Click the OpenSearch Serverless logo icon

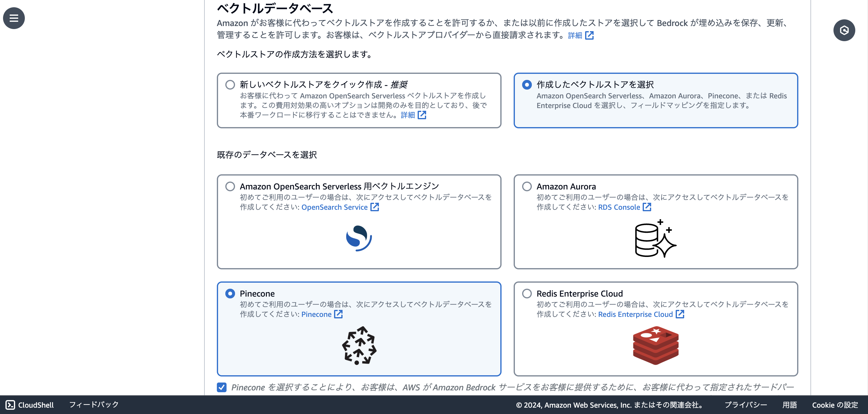[359, 238]
